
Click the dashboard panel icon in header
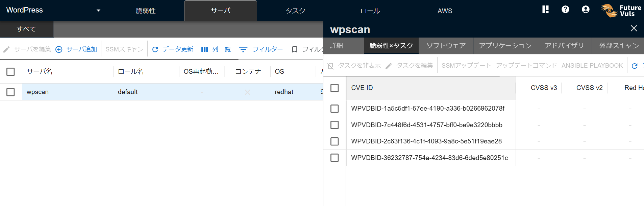pyautogui.click(x=545, y=9)
